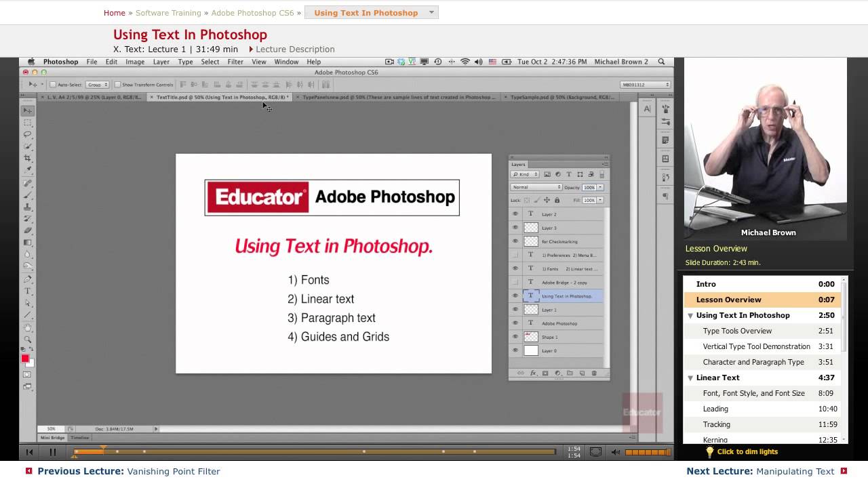Select the Hand tool
The height and width of the screenshot is (488, 868).
(x=28, y=328)
